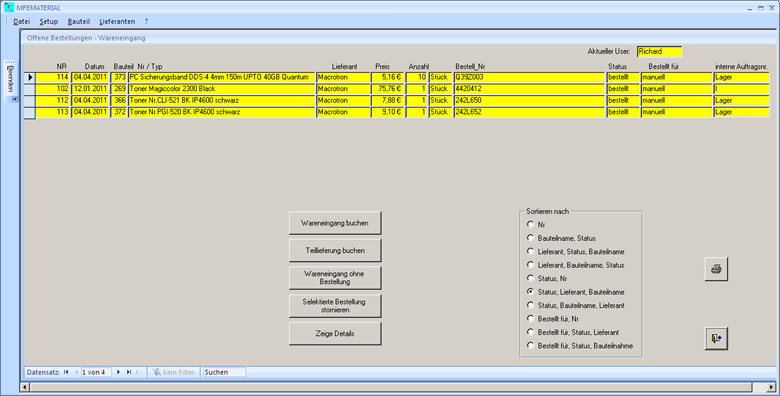The width and height of the screenshot is (780, 396).
Task: Open the vertical Beenden side tab
Action: [10, 79]
